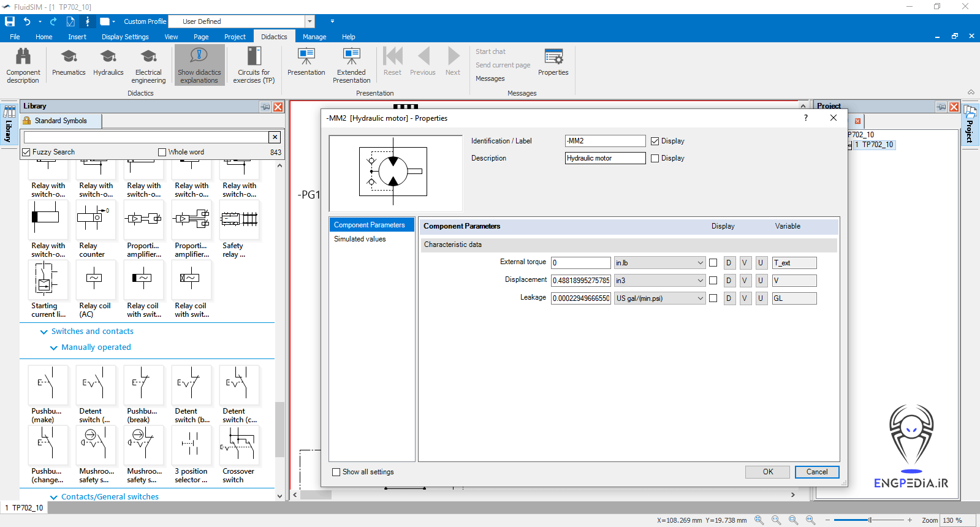Click the Pneumatics didactics icon

coord(69,63)
